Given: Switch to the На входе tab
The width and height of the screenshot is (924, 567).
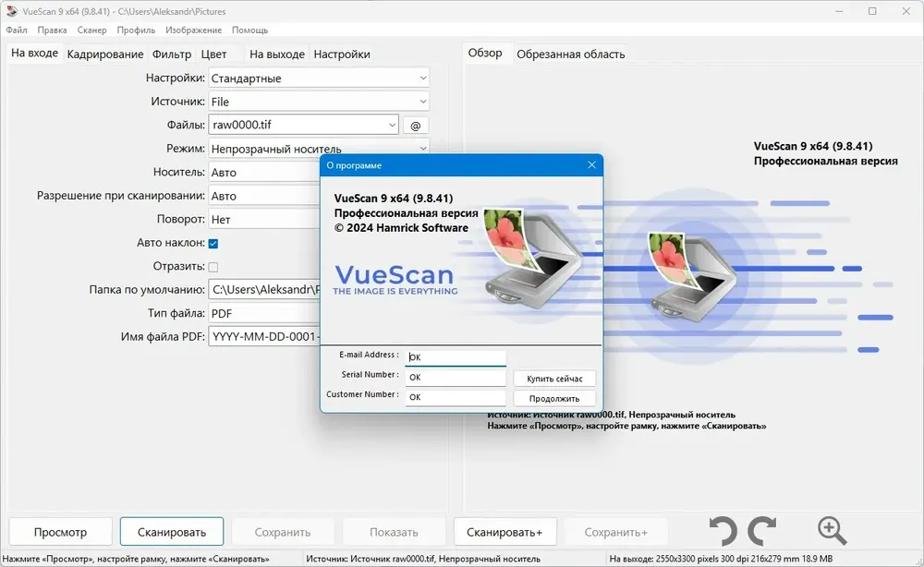Looking at the screenshot, I should tap(35, 53).
